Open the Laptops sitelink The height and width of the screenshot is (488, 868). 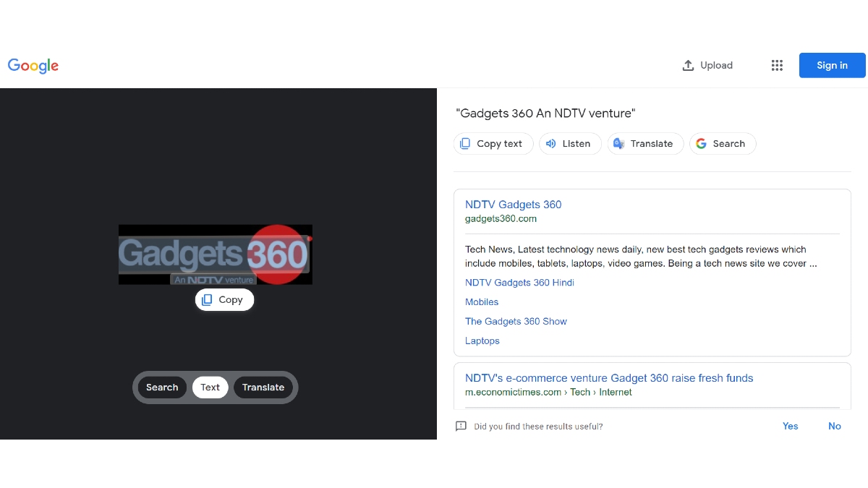482,341
